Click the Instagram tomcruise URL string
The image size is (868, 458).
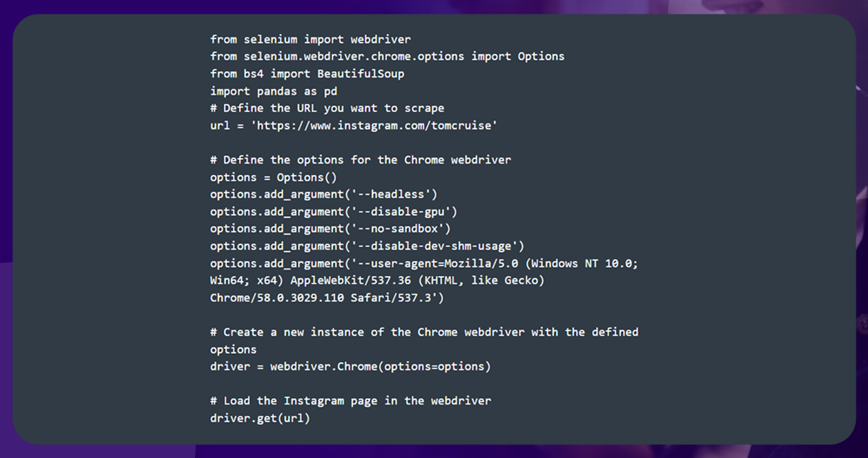click(373, 126)
